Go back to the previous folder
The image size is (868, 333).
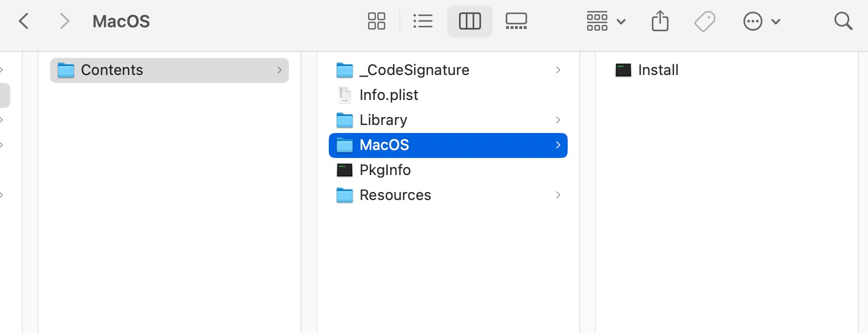tap(23, 22)
